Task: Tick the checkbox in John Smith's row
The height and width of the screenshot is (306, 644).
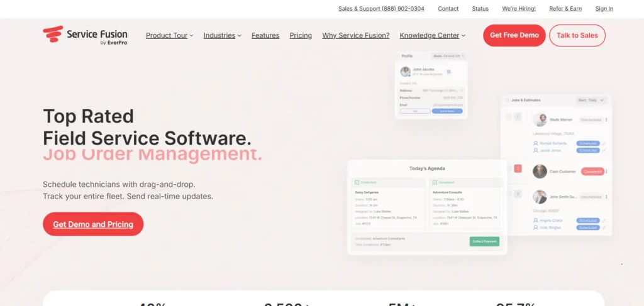Action: pyautogui.click(x=508, y=194)
